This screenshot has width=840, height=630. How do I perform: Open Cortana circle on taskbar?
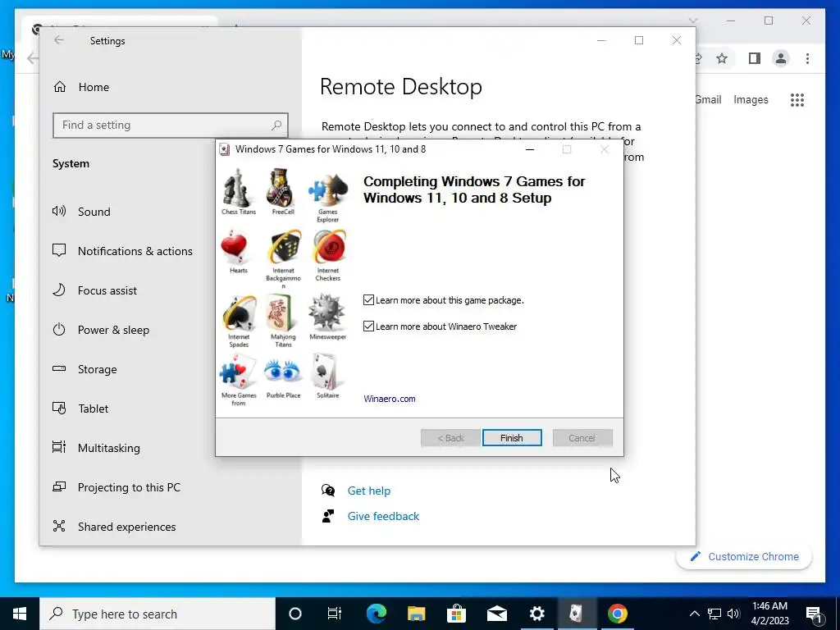(x=294, y=614)
